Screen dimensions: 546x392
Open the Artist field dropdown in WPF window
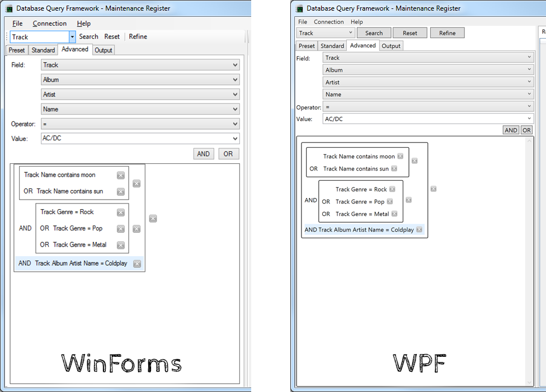429,82
